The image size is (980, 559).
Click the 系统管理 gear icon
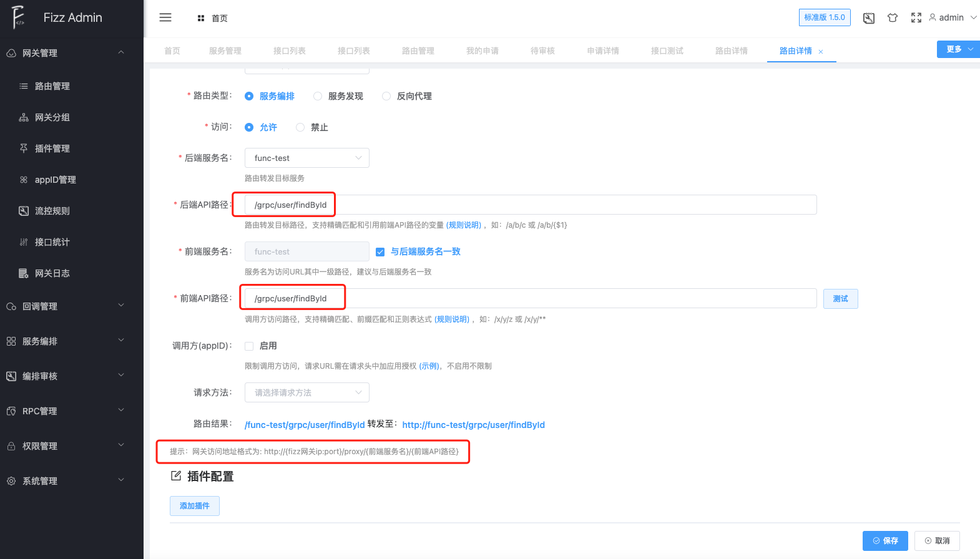tap(11, 481)
